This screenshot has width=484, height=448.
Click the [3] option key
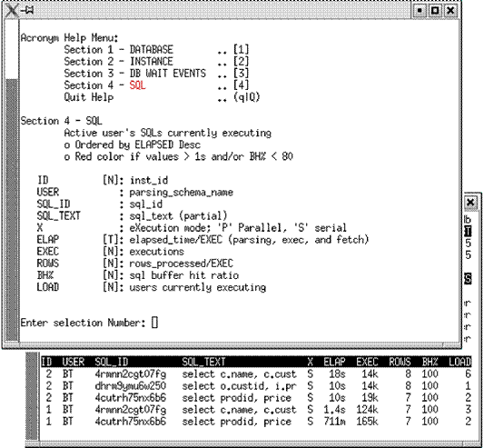click(241, 74)
